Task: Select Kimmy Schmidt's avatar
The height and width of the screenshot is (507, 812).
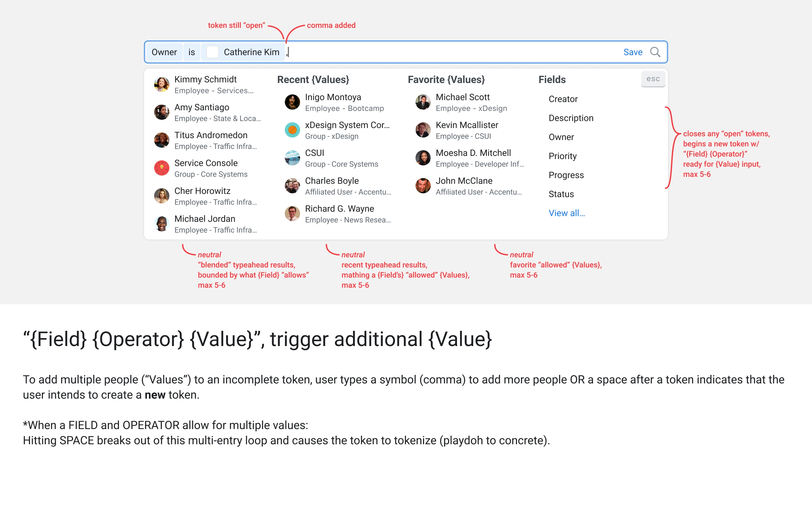Action: [161, 85]
